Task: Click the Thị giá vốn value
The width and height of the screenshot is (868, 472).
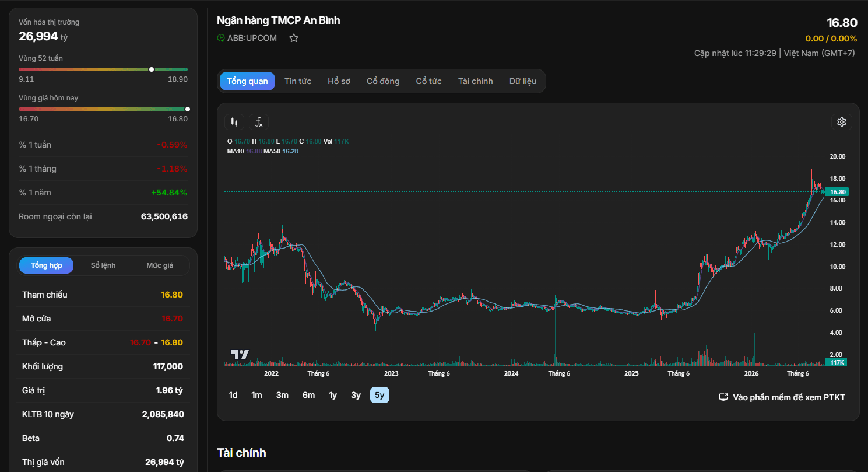Action: [x=164, y=462]
